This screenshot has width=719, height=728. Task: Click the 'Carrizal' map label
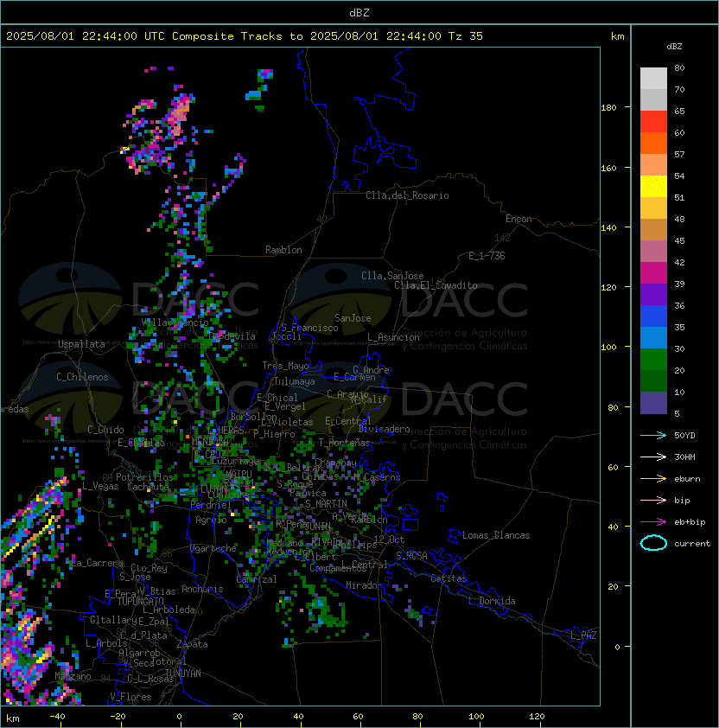coord(257,579)
